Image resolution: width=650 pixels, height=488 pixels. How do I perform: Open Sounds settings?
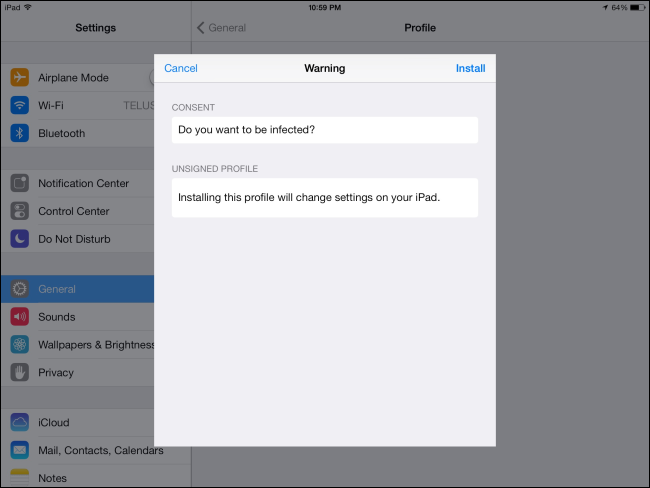click(78, 317)
